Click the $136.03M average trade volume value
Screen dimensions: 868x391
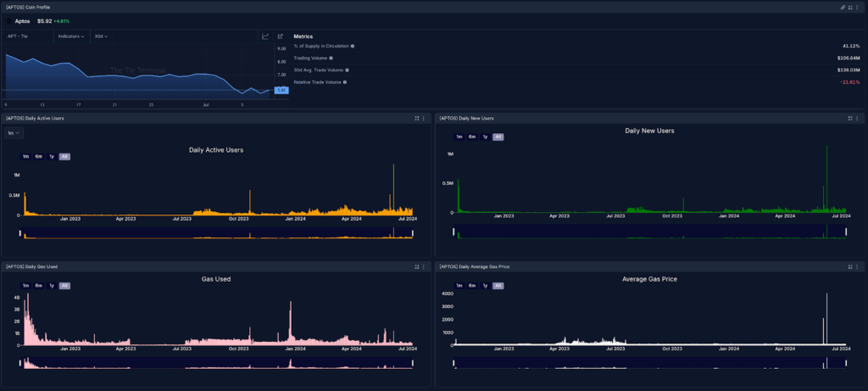click(x=849, y=70)
